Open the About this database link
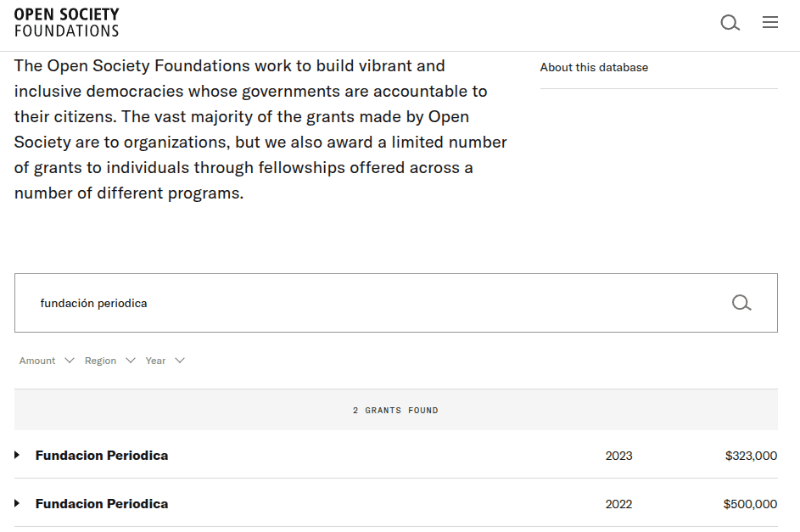The height and width of the screenshot is (532, 800). [x=594, y=68]
